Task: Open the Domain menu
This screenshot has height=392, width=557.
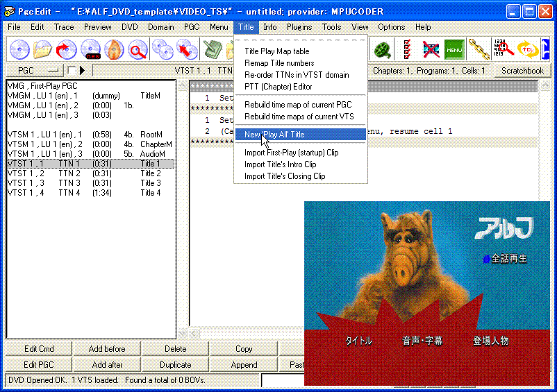Action: point(161,27)
